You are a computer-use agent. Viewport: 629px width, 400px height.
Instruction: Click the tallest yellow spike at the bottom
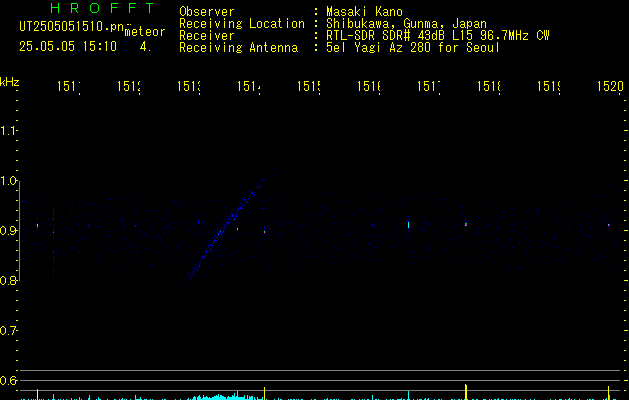point(466,392)
